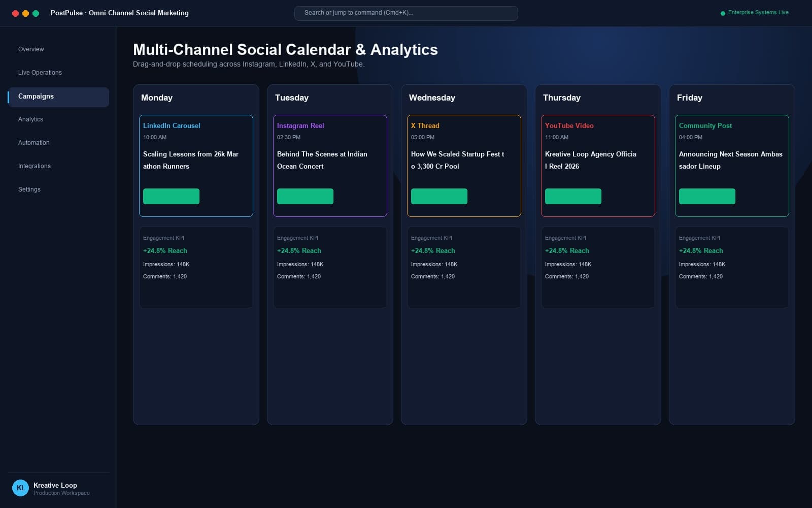Select the X Thread card title
The height and width of the screenshot is (508, 812).
tap(425, 125)
